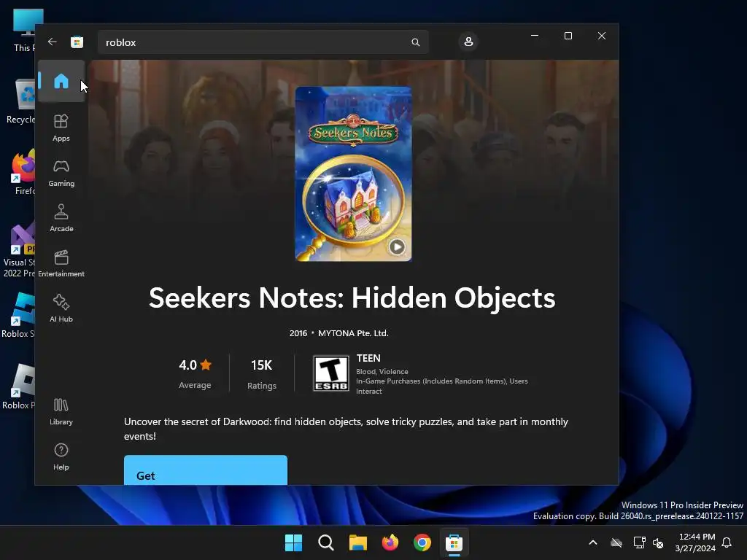
Task: Play the Seekers Notes trailer video
Action: click(397, 246)
